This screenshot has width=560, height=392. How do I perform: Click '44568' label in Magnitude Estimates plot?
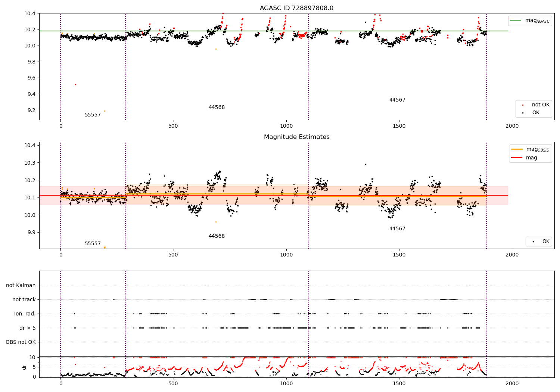point(217,236)
